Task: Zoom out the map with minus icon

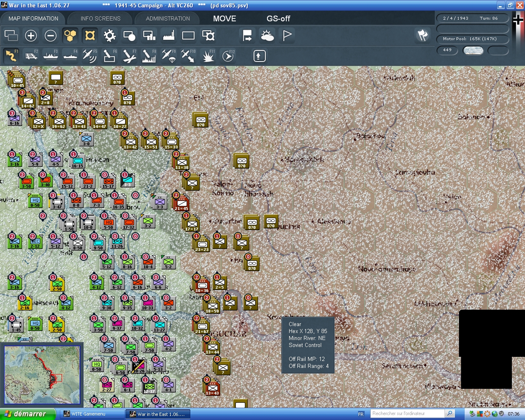Action: coord(50,36)
